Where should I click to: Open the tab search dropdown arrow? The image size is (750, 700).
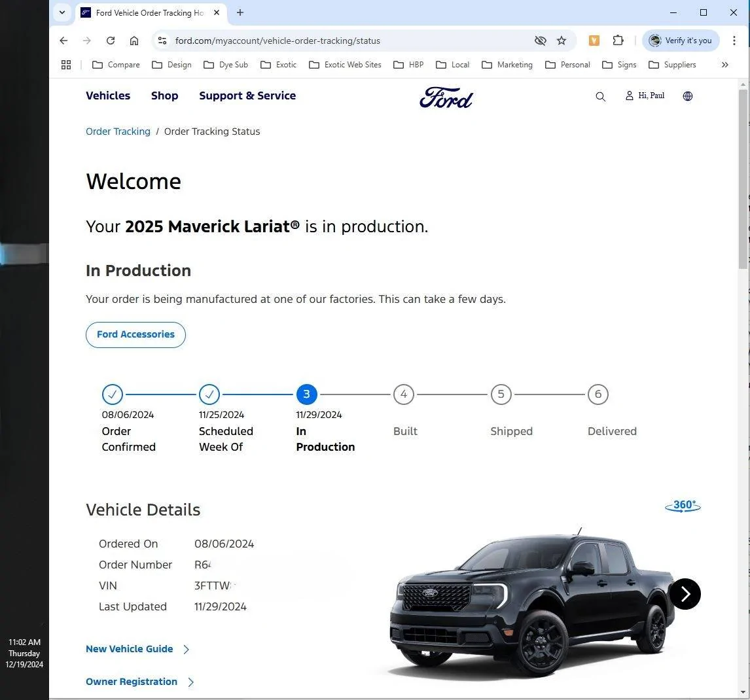pyautogui.click(x=62, y=12)
